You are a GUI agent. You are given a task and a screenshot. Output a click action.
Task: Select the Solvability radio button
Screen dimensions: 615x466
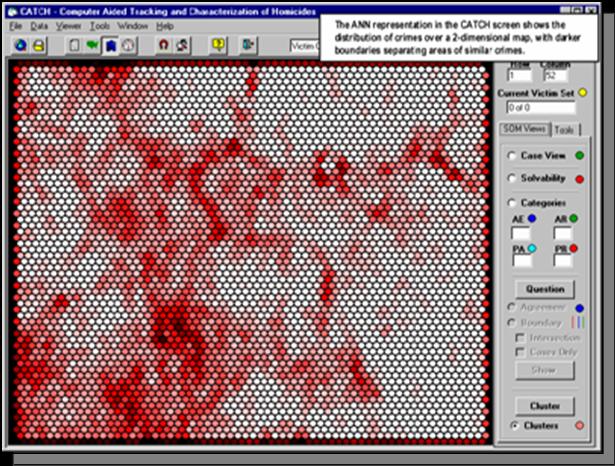coord(512,179)
